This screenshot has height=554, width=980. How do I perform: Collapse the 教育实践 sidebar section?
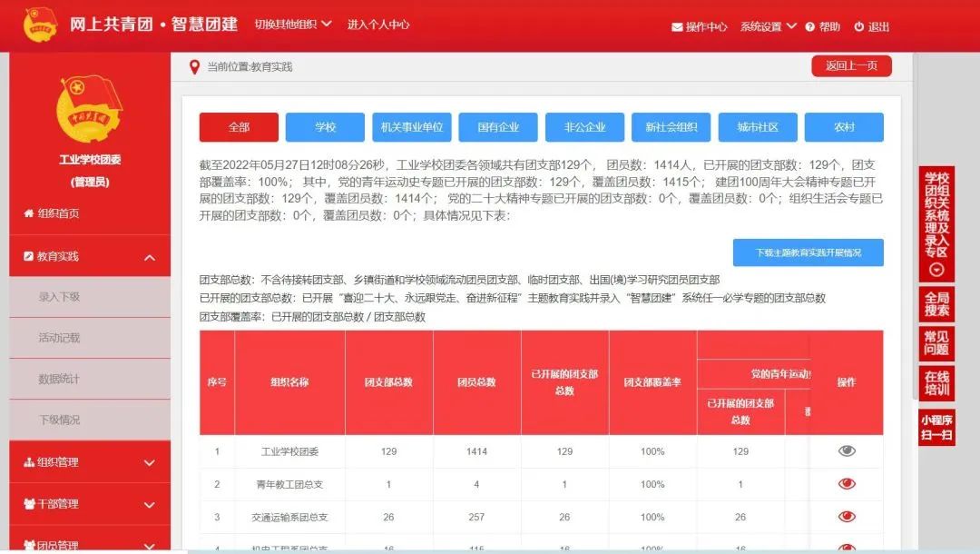(150, 257)
